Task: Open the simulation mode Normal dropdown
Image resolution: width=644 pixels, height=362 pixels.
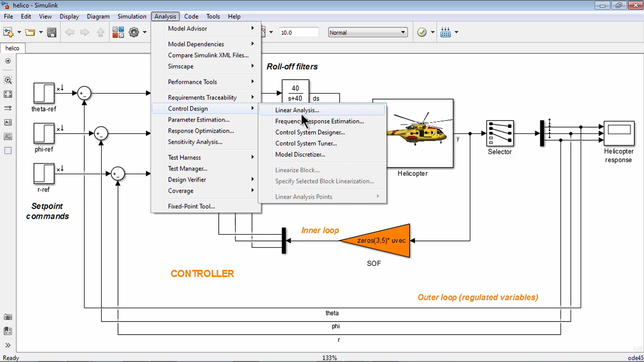Action: pyautogui.click(x=368, y=33)
